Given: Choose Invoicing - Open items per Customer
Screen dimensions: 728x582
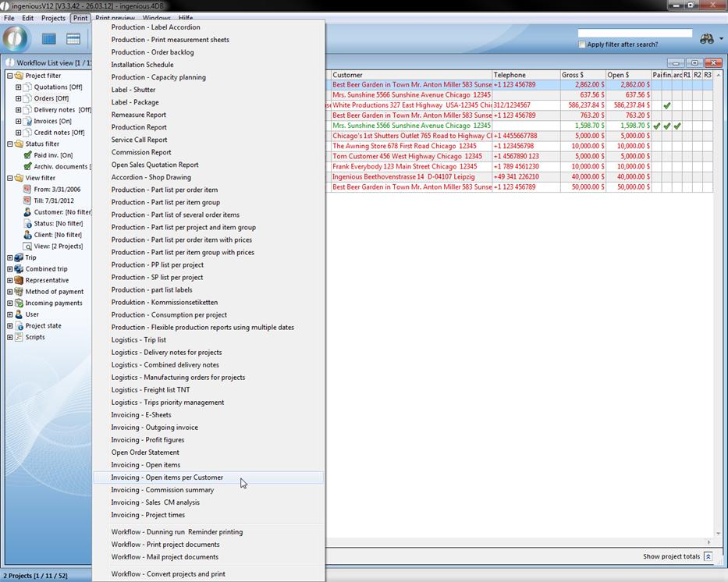Looking at the screenshot, I should [x=167, y=477].
